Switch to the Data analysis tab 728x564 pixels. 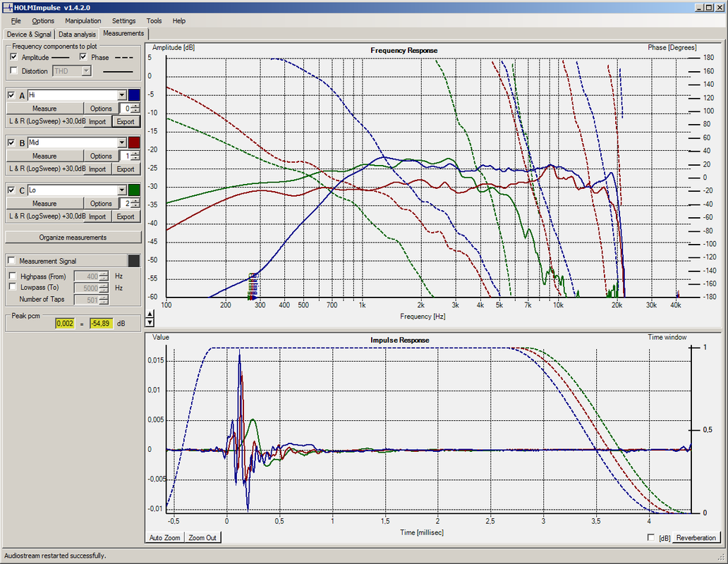[x=77, y=35]
